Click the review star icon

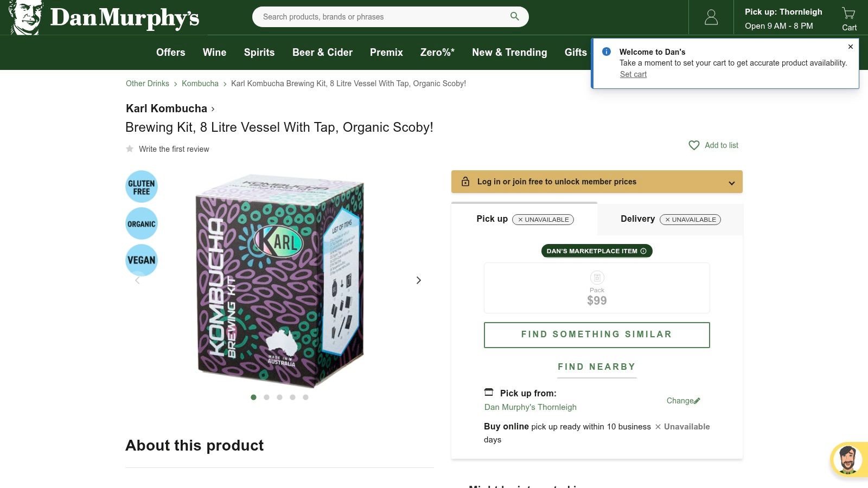point(130,149)
